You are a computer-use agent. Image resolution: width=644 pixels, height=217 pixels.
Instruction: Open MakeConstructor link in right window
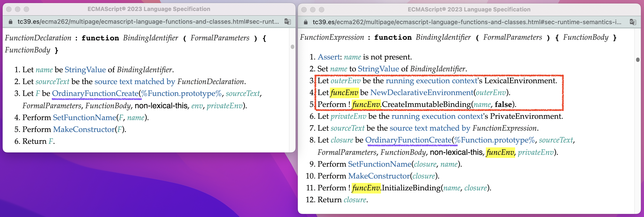tap(379, 176)
